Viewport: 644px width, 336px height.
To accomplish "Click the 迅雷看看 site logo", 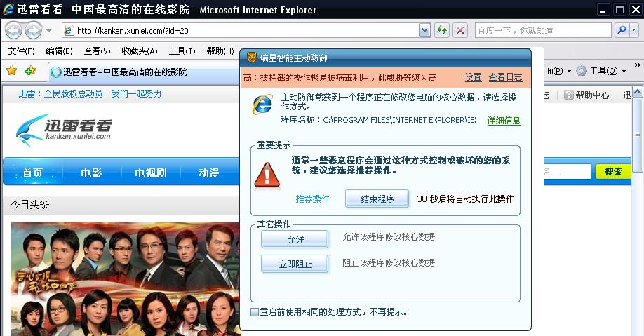I will click(x=64, y=130).
